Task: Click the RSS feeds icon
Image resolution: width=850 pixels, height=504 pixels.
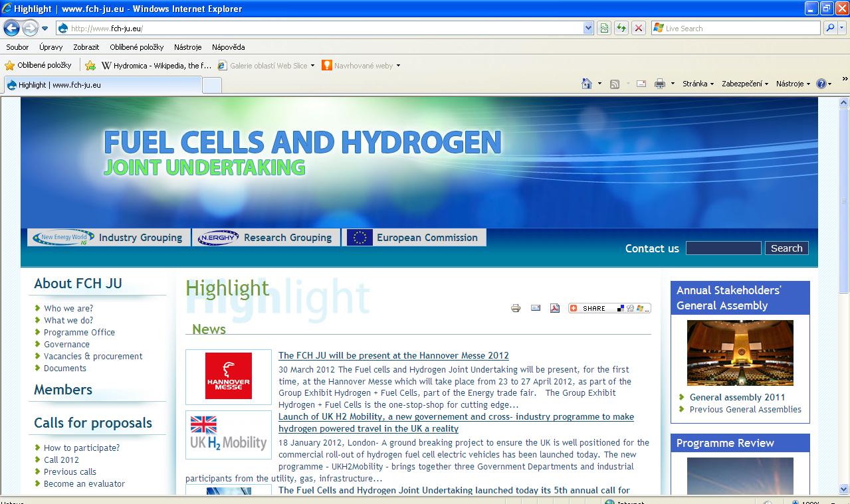Action: coord(615,84)
